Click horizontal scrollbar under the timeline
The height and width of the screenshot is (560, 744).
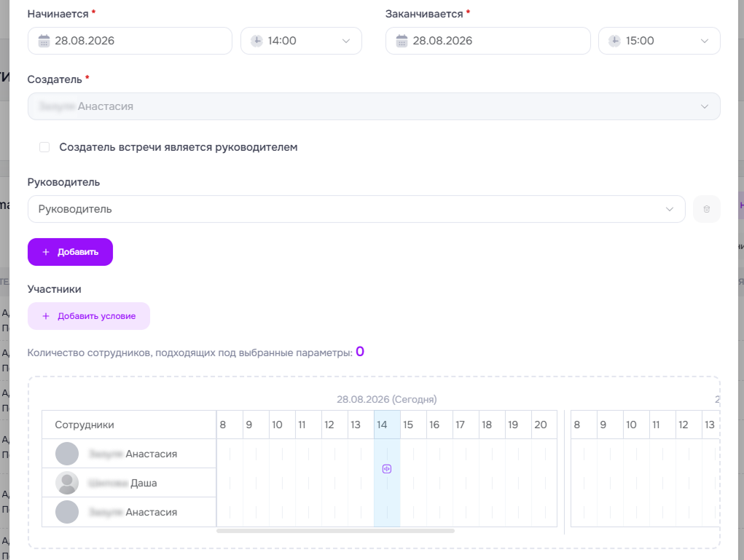335,531
